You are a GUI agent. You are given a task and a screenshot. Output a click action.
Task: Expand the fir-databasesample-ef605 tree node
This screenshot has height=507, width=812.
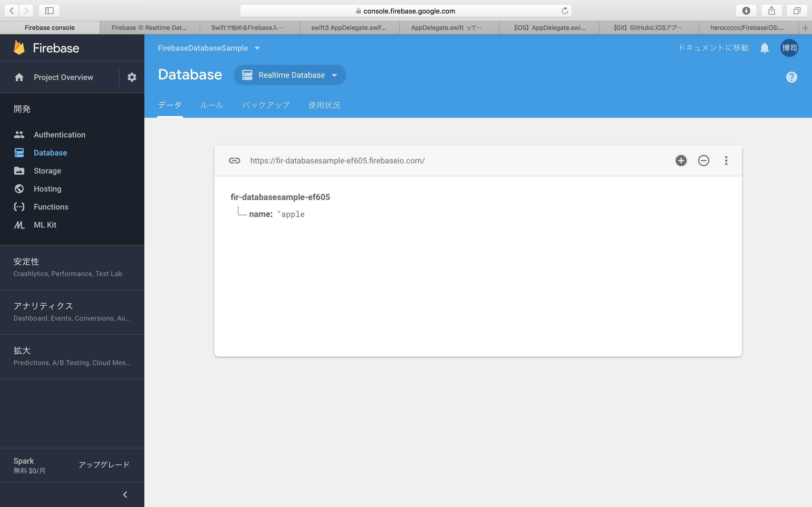point(280,197)
